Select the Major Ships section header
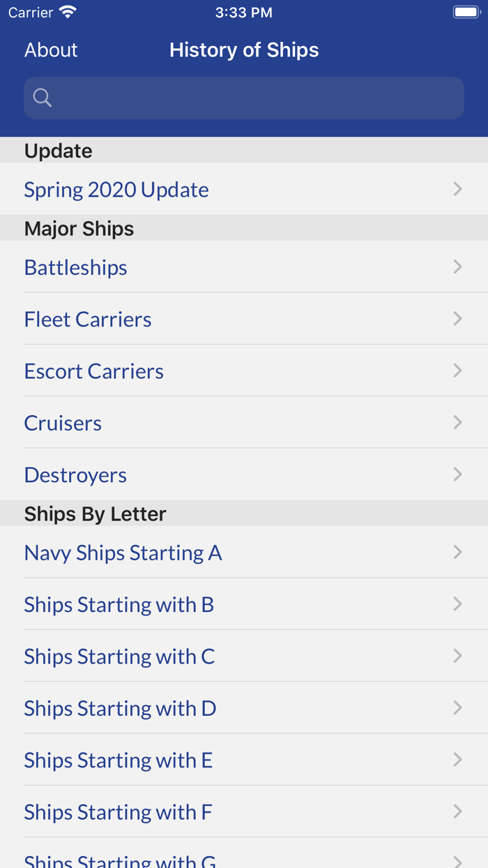Viewport: 488px width, 868px height. [78, 228]
